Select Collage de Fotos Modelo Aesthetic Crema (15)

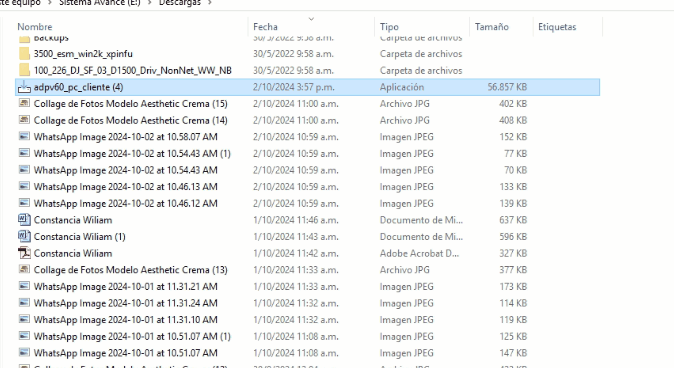point(131,104)
